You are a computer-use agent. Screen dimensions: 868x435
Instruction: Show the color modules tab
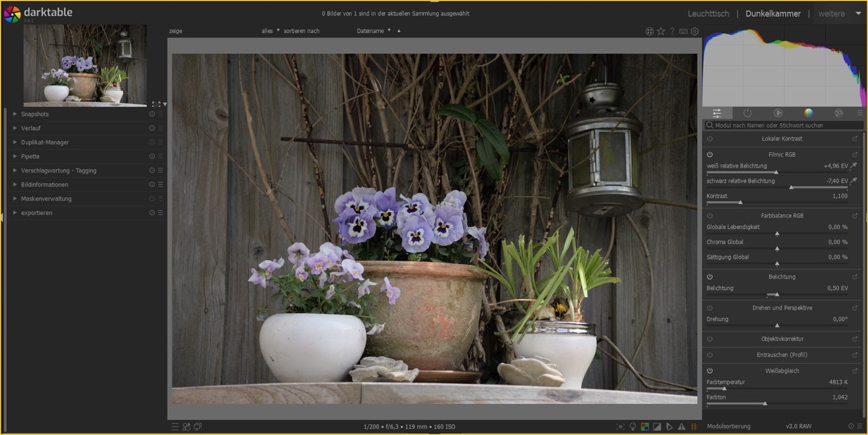point(808,112)
